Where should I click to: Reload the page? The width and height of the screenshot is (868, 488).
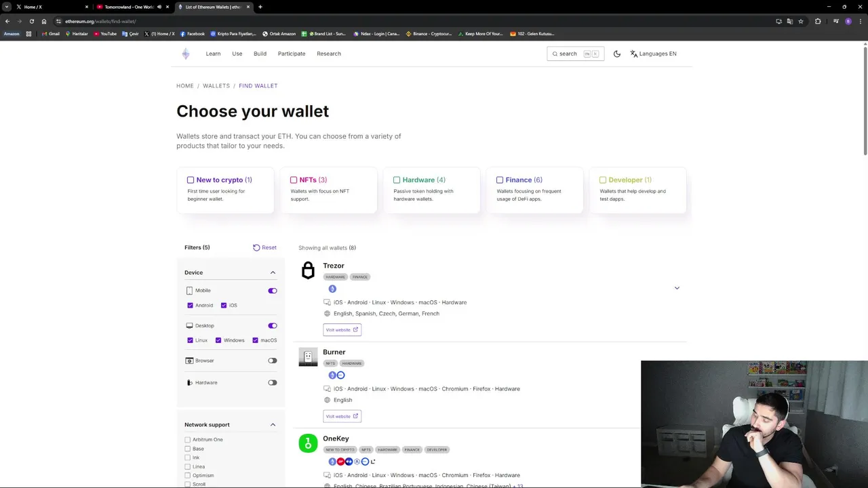click(31, 21)
